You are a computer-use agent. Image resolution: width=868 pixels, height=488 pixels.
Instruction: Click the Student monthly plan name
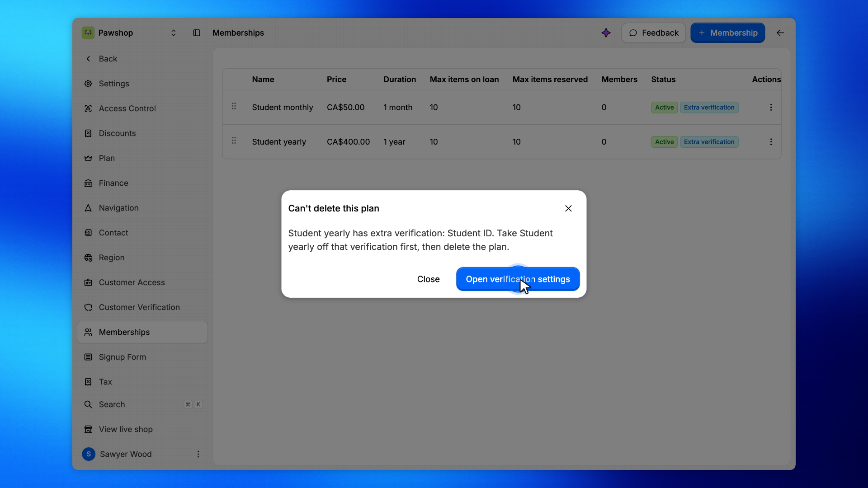283,108
